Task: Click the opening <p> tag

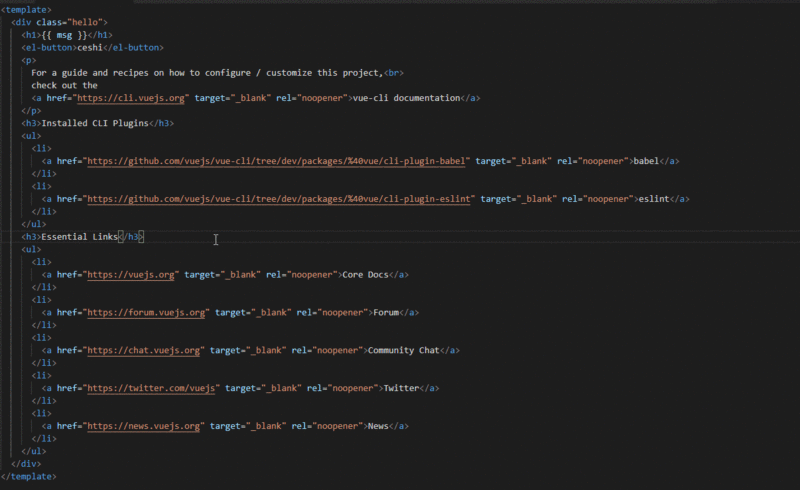Action: pyautogui.click(x=29, y=60)
